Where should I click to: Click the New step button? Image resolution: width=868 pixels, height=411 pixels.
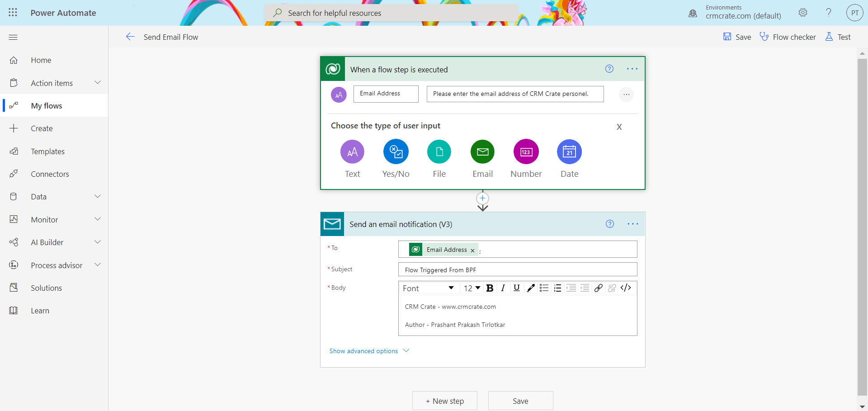coord(444,401)
